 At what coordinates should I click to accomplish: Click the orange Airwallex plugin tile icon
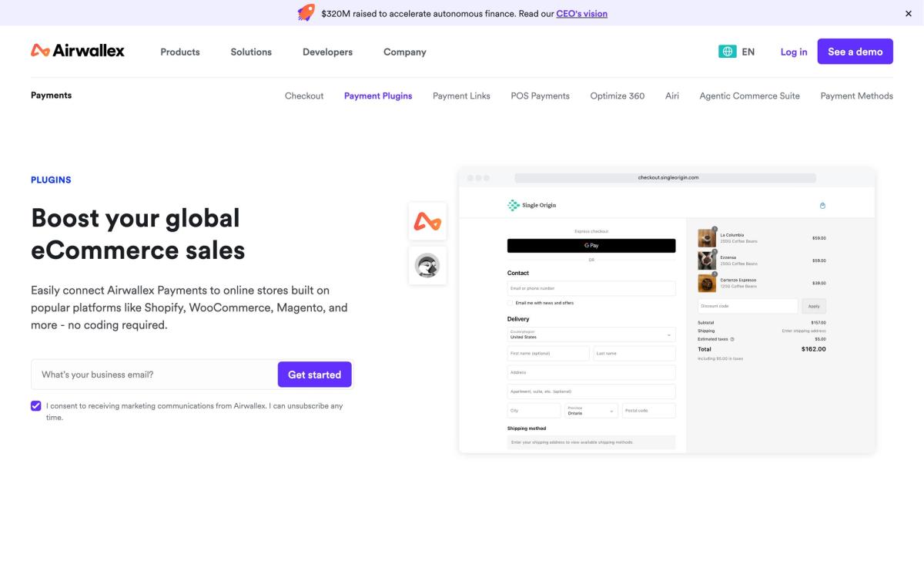427,222
